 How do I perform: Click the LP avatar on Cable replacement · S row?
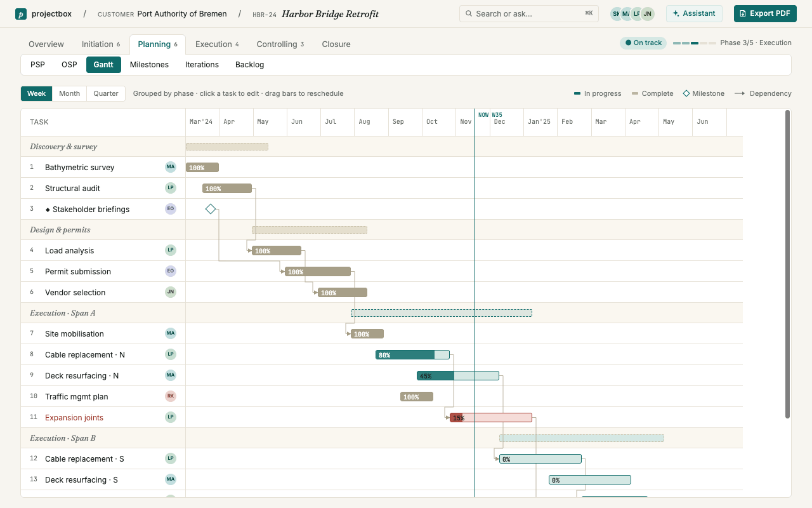point(171,458)
